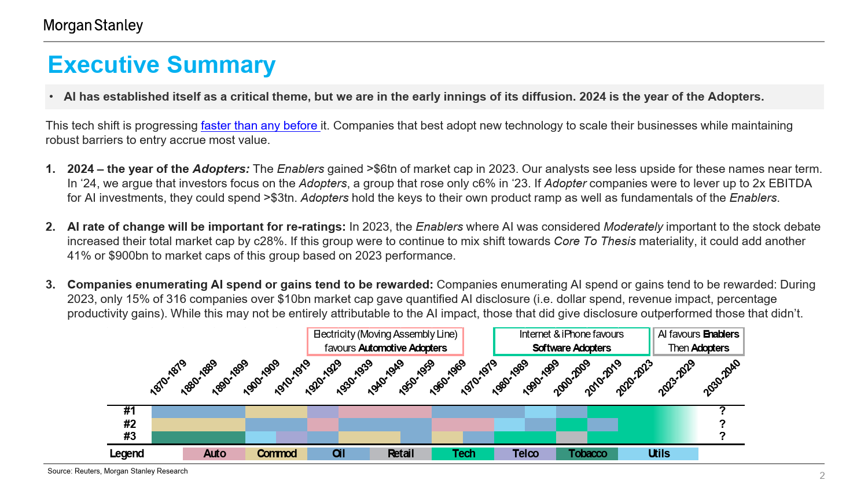Click the 1940-1949 decade label
Image resolution: width=868 pixels, height=488 pixels.
[x=386, y=378]
